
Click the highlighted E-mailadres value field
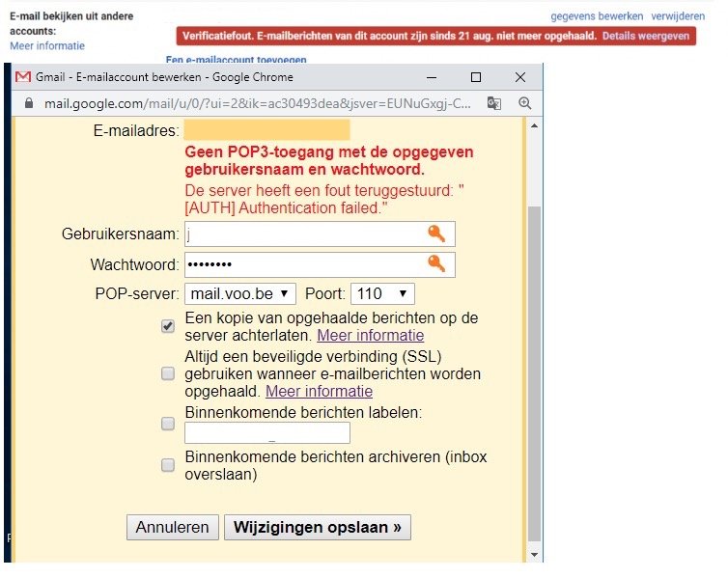(266, 129)
